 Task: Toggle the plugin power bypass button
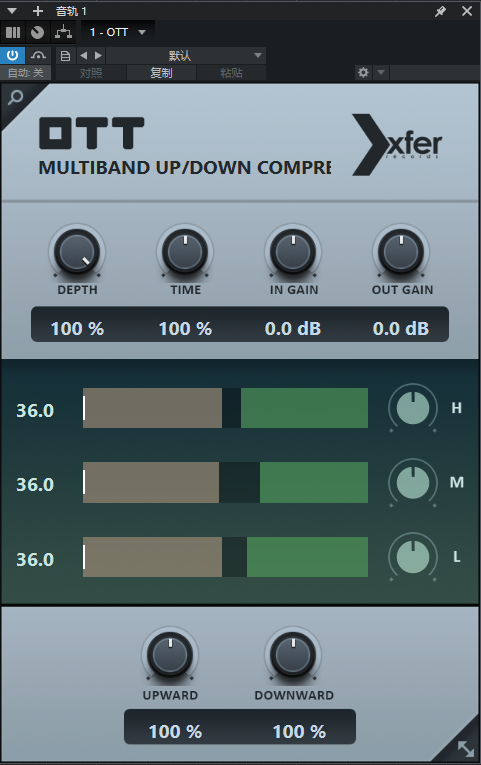pyautogui.click(x=12, y=55)
